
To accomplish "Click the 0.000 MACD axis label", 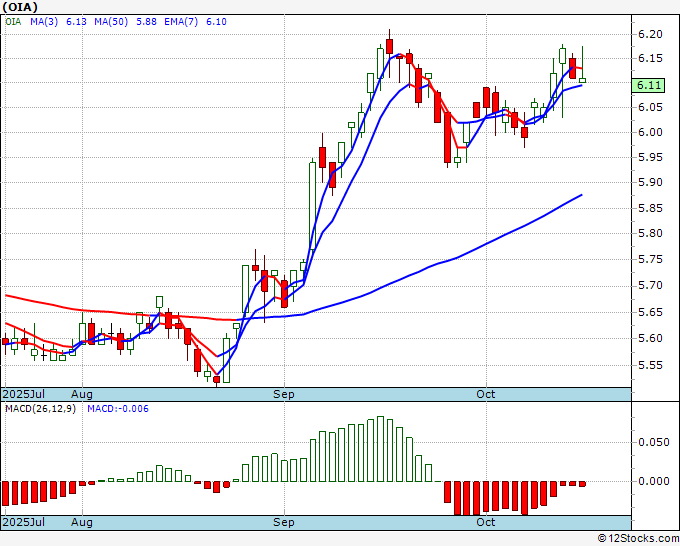I will (x=654, y=481).
